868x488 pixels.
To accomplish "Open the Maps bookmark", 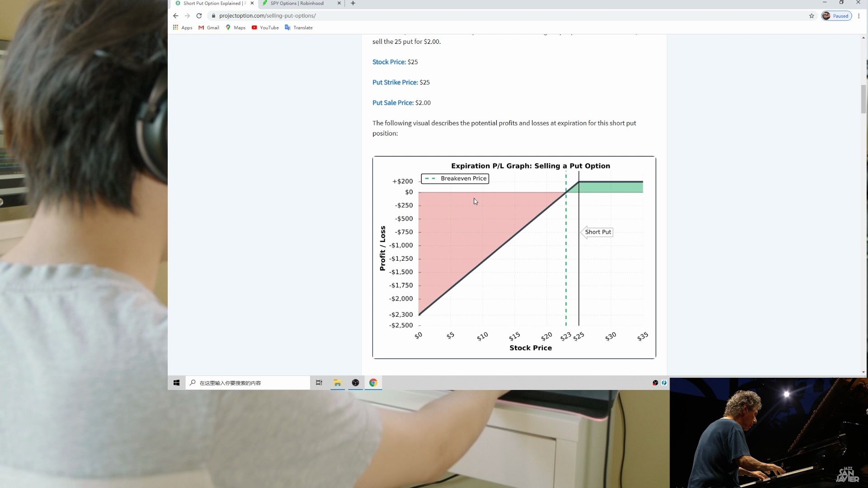I will 236,28.
